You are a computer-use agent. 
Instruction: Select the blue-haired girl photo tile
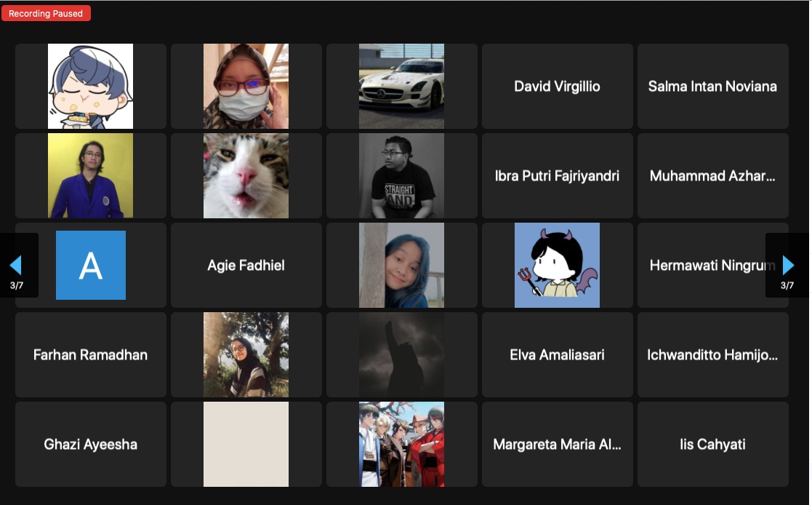coord(401,265)
